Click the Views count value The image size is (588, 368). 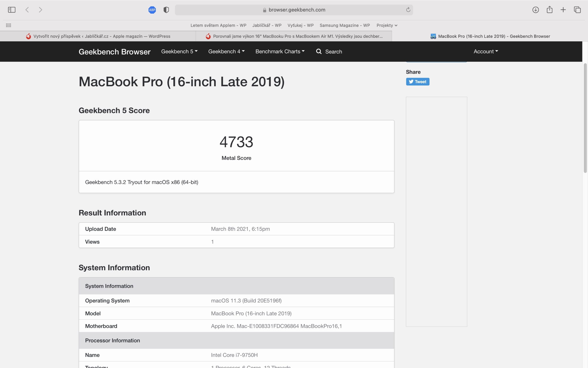(x=212, y=242)
